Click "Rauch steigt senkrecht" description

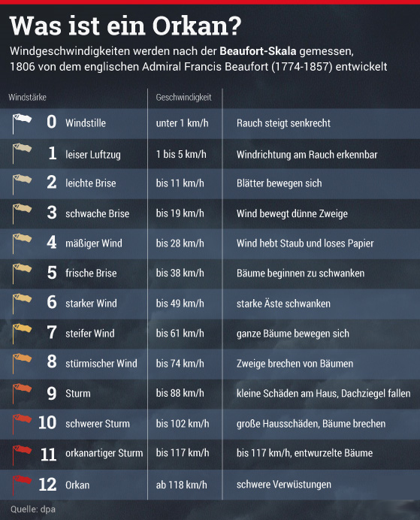[x=283, y=123]
